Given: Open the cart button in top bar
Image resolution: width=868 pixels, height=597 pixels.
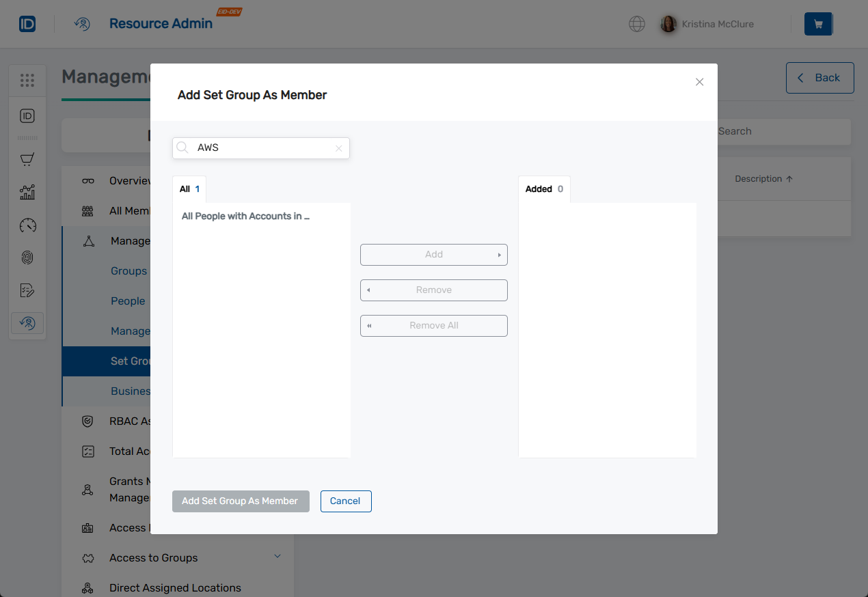Looking at the screenshot, I should tap(818, 24).
